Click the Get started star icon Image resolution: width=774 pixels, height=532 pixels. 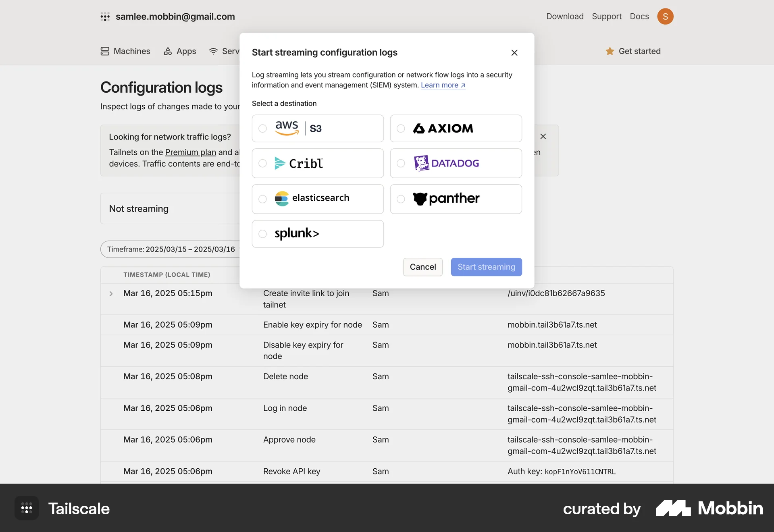coord(610,51)
